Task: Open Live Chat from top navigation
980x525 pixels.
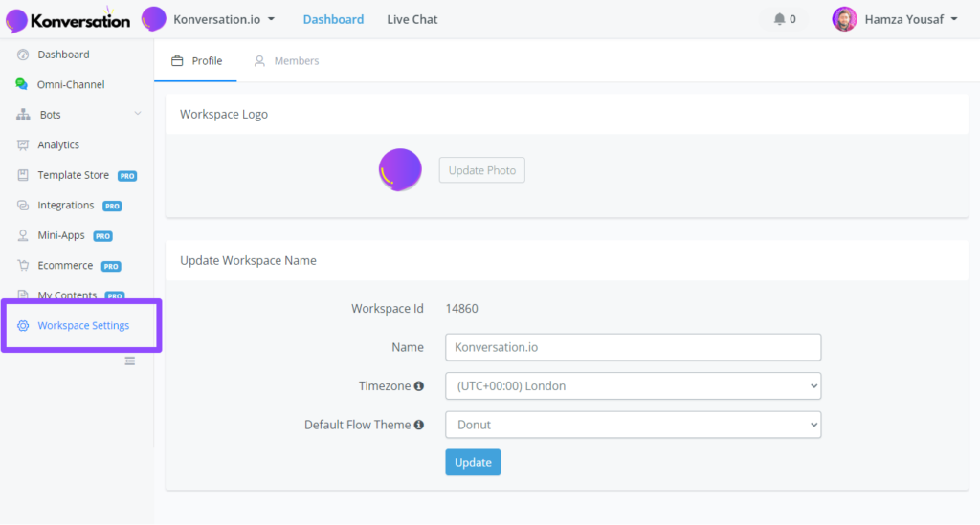Action: pos(412,19)
